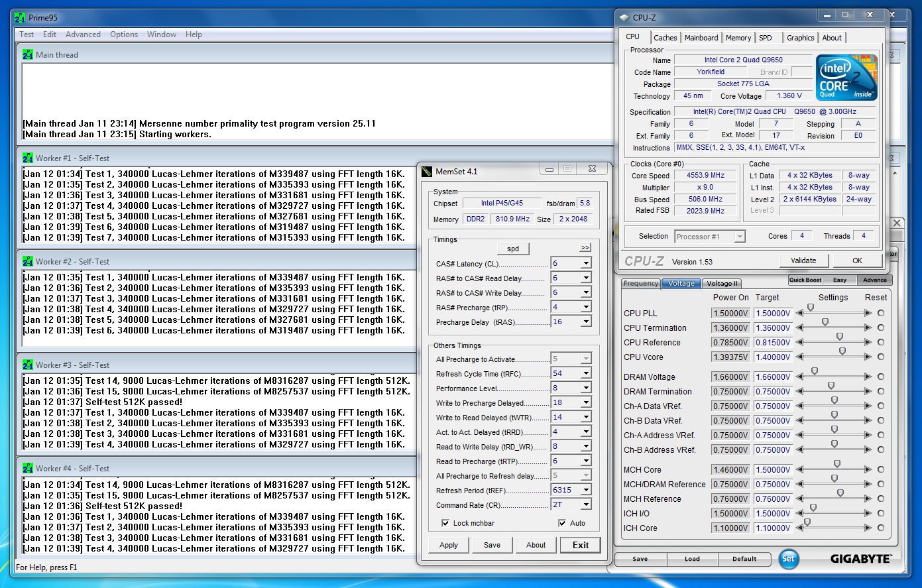Click the Advance mode button

point(874,280)
